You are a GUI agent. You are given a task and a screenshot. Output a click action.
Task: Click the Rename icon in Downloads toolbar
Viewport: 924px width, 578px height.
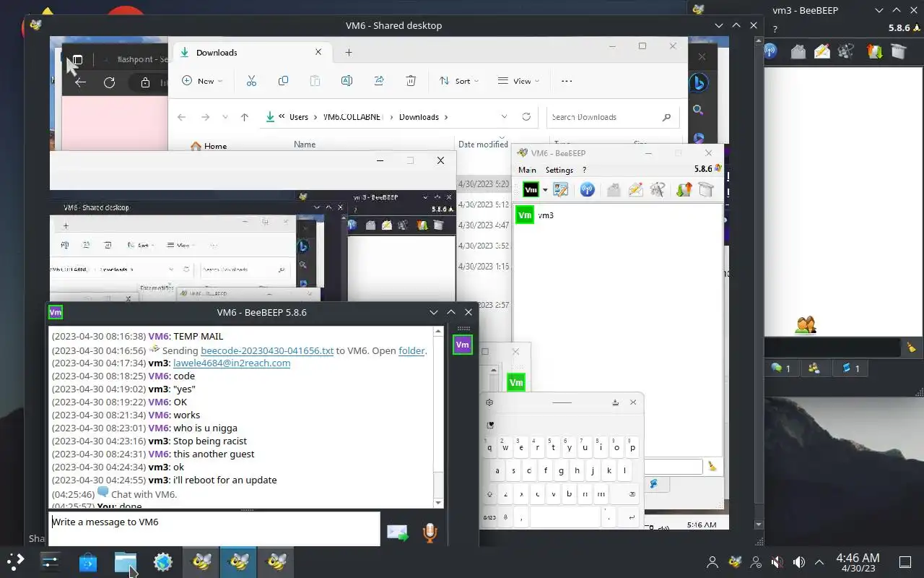(x=346, y=81)
